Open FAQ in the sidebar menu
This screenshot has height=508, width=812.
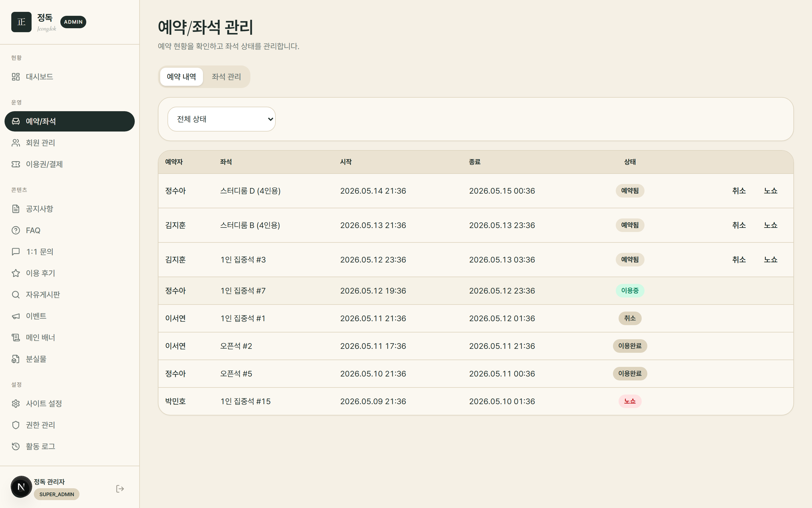[69, 231]
